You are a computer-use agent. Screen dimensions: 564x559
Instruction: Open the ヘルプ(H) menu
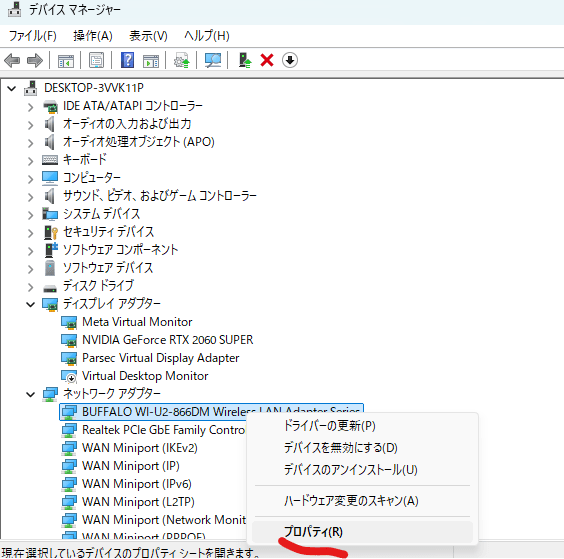tap(206, 36)
